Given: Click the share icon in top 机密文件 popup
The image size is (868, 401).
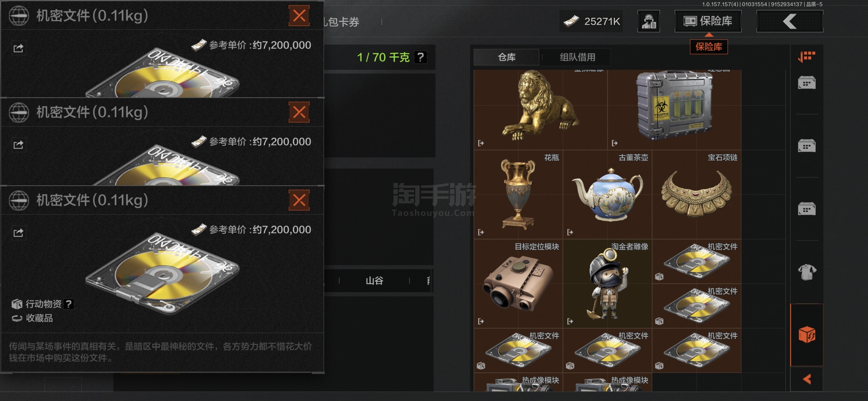Looking at the screenshot, I should point(18,48).
